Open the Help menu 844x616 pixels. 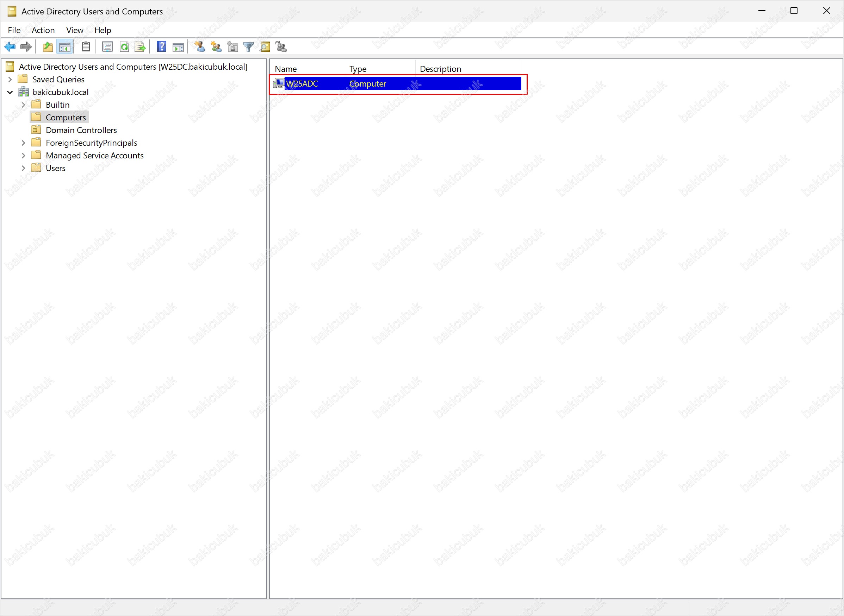pyautogui.click(x=103, y=30)
